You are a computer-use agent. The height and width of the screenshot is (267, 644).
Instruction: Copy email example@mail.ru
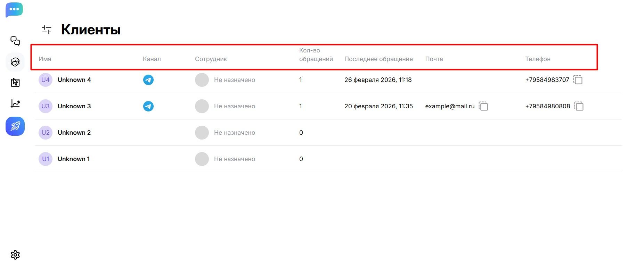click(483, 106)
